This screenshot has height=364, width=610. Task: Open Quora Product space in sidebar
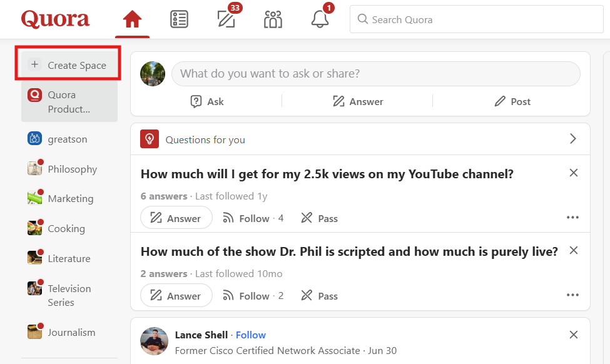69,102
